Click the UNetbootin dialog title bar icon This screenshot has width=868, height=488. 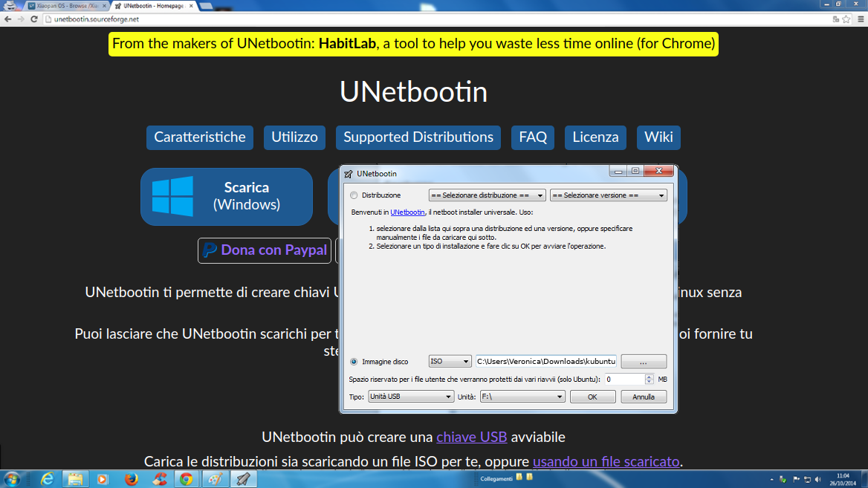point(349,174)
